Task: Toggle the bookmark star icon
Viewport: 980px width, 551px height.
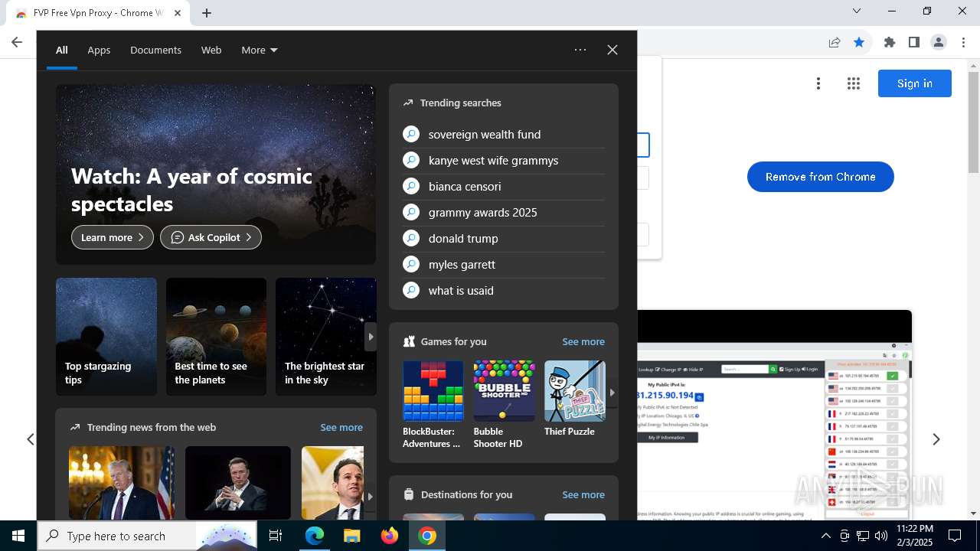Action: (859, 42)
